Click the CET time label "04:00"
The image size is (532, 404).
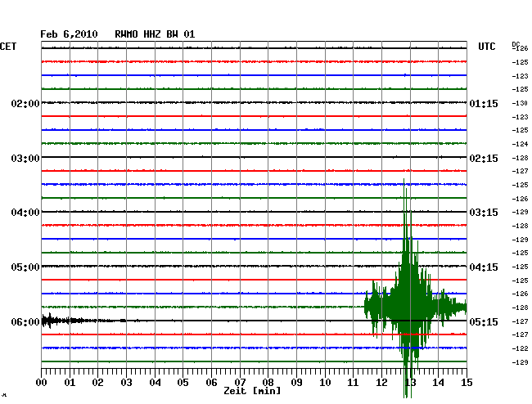point(25,213)
